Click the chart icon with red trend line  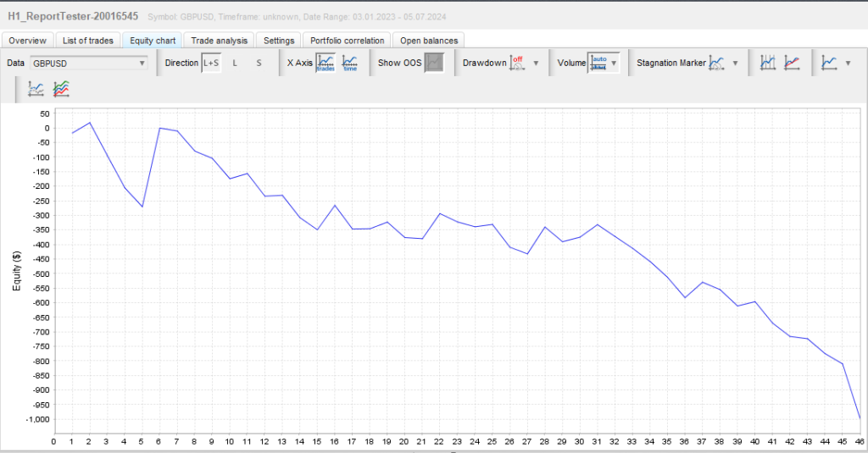pos(792,63)
